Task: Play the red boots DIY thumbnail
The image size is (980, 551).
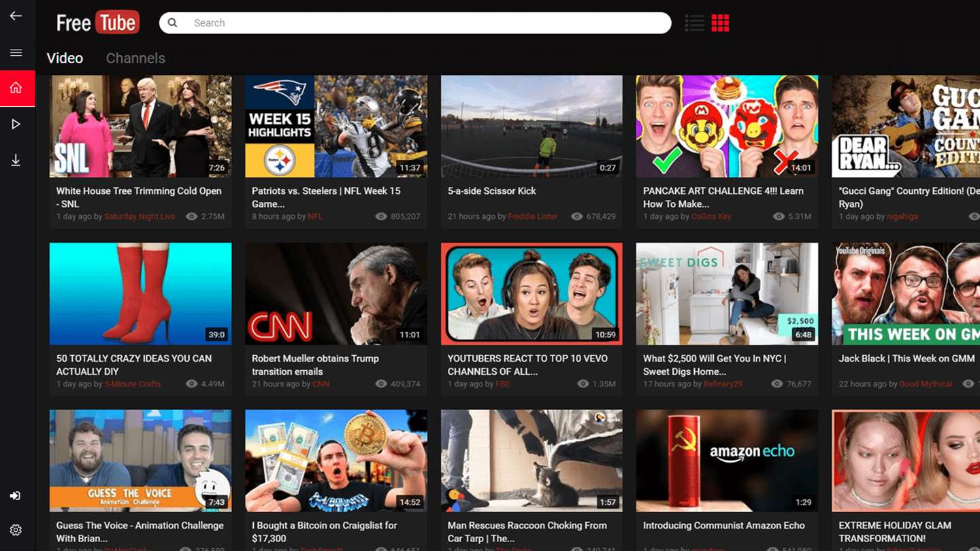Action: click(x=140, y=294)
